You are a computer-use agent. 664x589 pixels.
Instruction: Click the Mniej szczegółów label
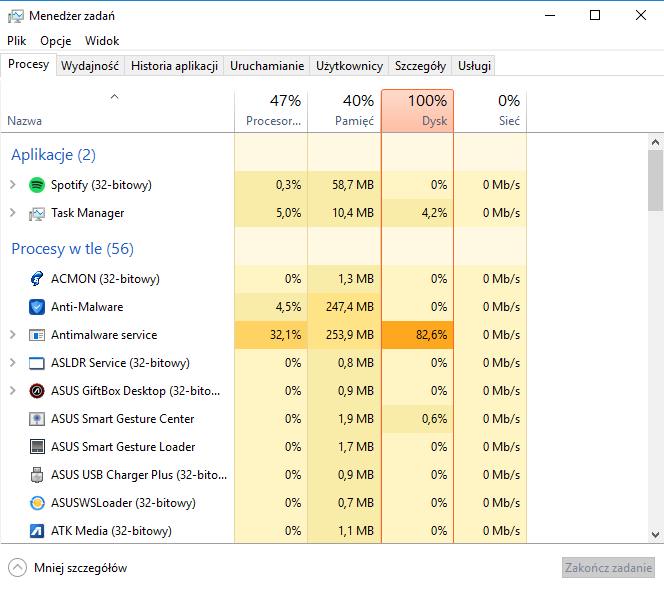click(x=80, y=568)
